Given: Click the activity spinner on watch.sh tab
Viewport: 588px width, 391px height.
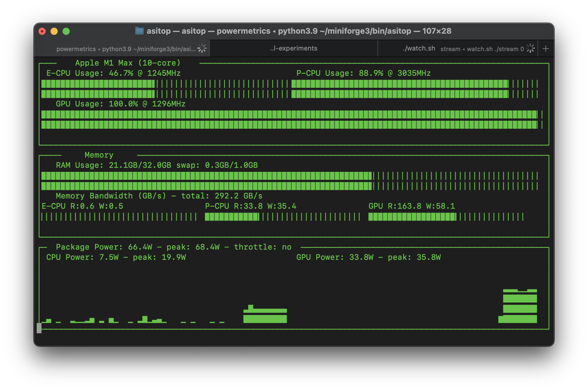Looking at the screenshot, I should (531, 48).
